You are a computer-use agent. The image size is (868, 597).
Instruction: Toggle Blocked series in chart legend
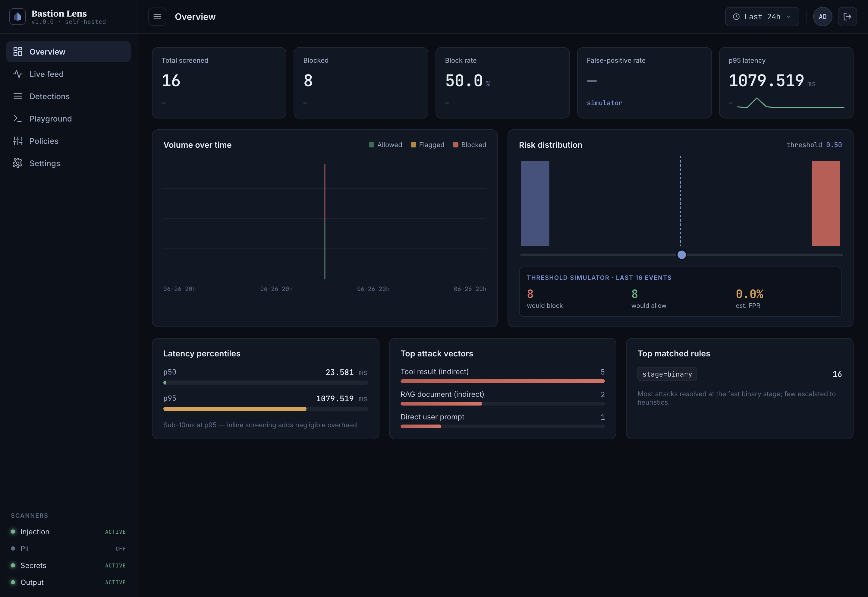[470, 145]
